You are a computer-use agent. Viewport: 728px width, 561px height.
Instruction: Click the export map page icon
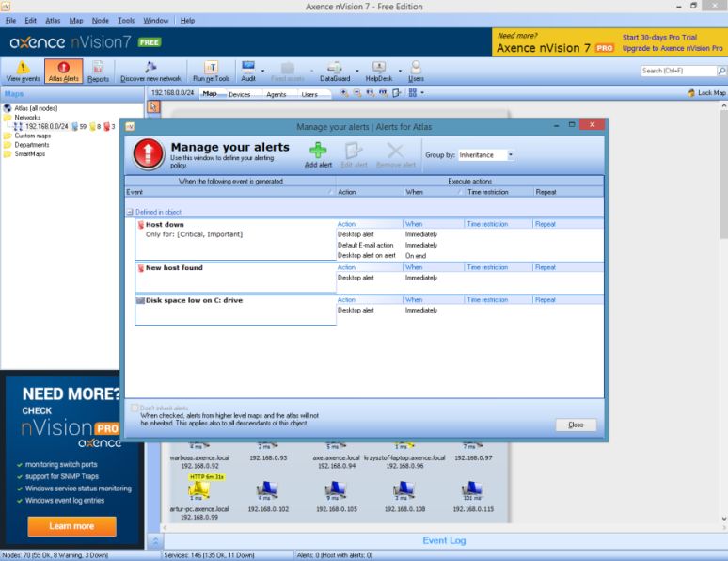[396, 93]
